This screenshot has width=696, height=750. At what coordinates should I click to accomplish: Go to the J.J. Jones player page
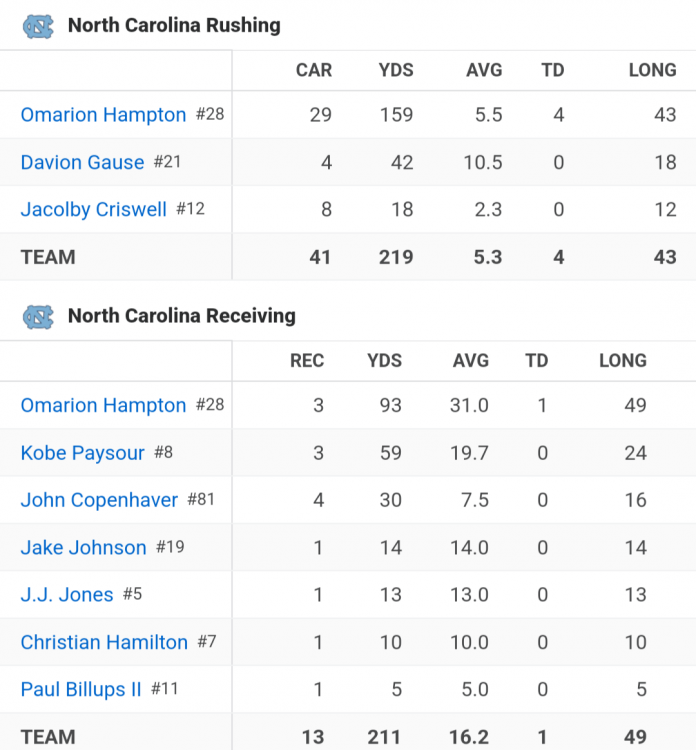coord(67,595)
